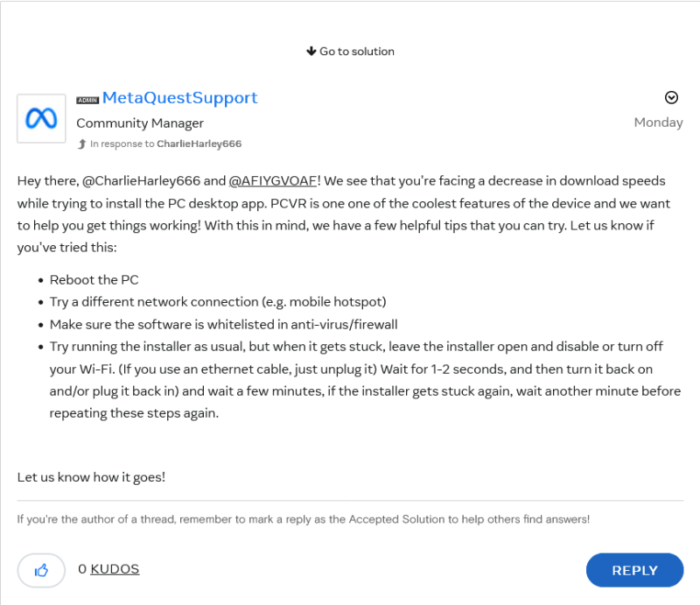Expand the message options dropdown chevron
This screenshot has width=700, height=605.
pos(671,97)
